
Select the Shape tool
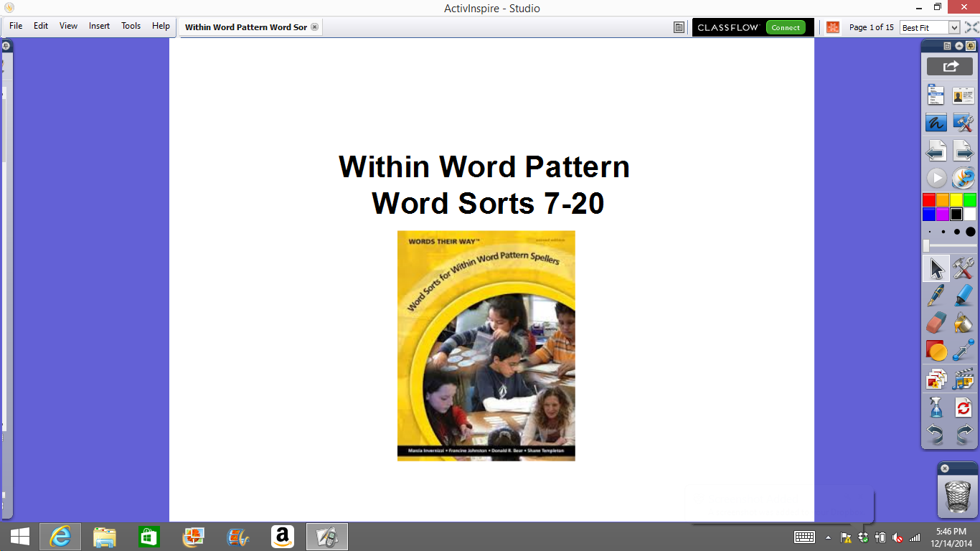(936, 351)
